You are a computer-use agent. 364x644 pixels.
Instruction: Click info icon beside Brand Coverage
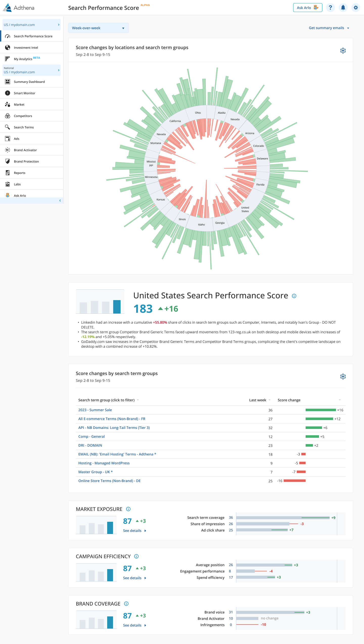click(126, 604)
